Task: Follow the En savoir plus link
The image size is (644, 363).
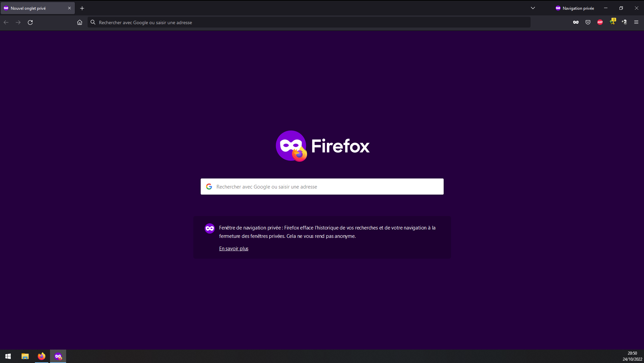Action: pos(234,249)
